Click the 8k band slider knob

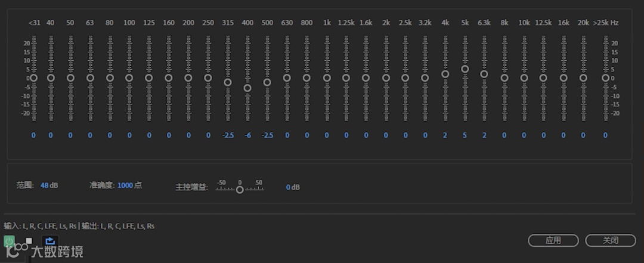click(504, 78)
